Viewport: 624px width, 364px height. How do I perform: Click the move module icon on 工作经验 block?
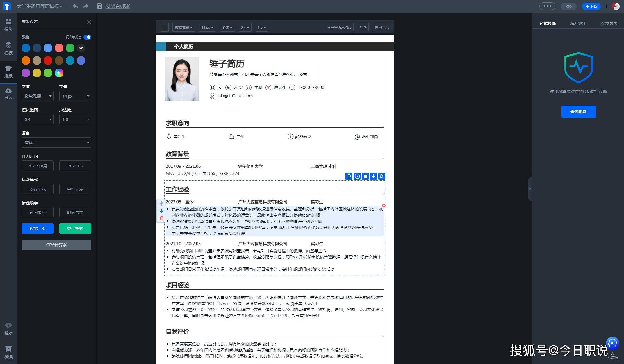point(349,176)
